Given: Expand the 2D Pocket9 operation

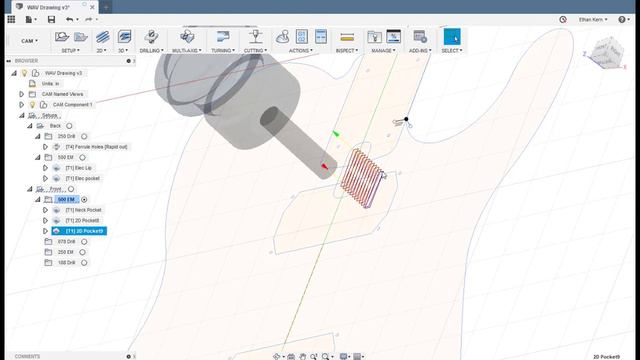Looking at the screenshot, I should tap(45, 231).
